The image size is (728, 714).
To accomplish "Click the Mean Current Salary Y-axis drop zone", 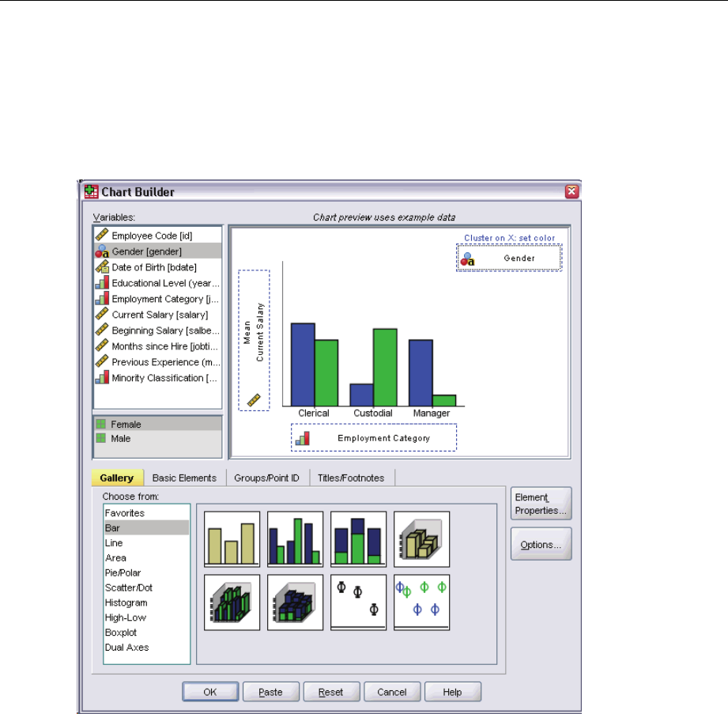I will click(x=254, y=340).
